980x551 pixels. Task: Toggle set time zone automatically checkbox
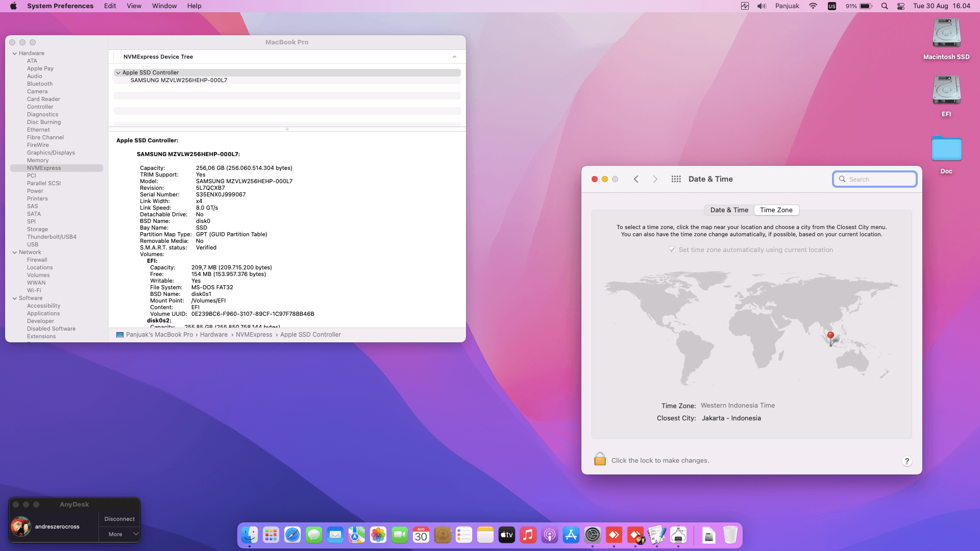tap(672, 249)
